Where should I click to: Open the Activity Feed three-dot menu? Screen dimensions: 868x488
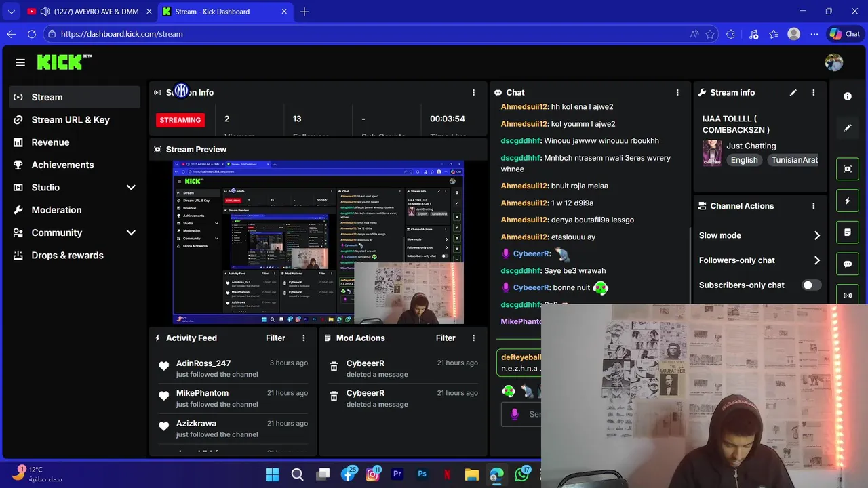(303, 338)
